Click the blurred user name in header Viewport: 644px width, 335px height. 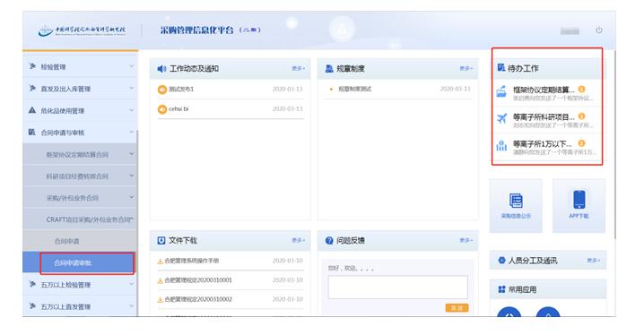(x=570, y=30)
